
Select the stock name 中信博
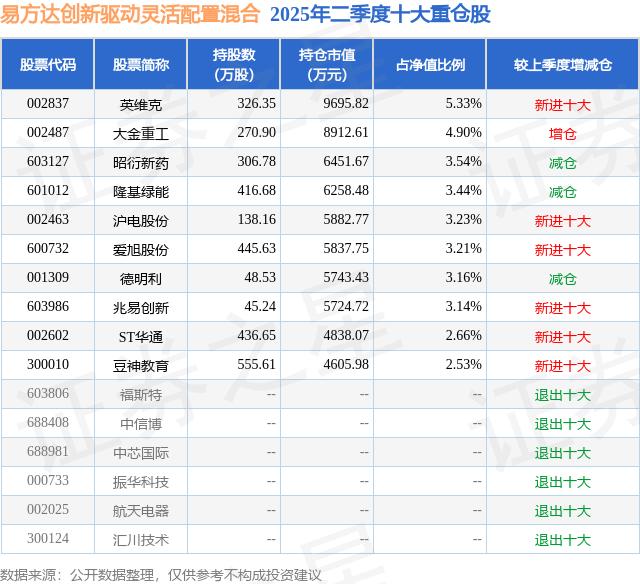141,424
